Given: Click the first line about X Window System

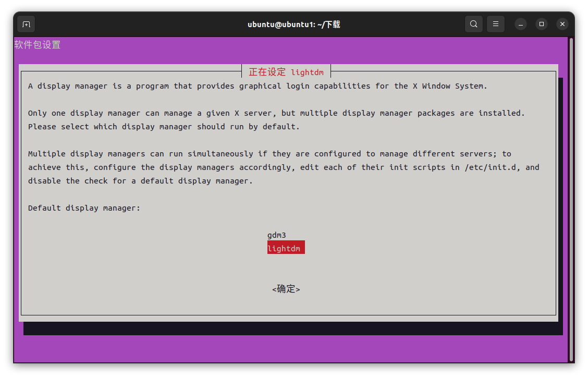Looking at the screenshot, I should coord(258,86).
